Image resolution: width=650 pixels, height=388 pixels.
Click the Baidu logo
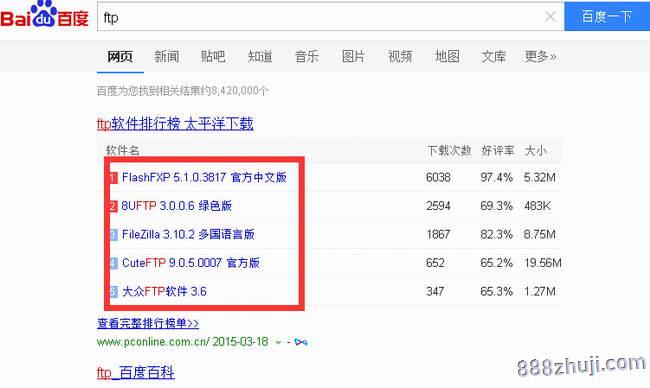pos(44,15)
